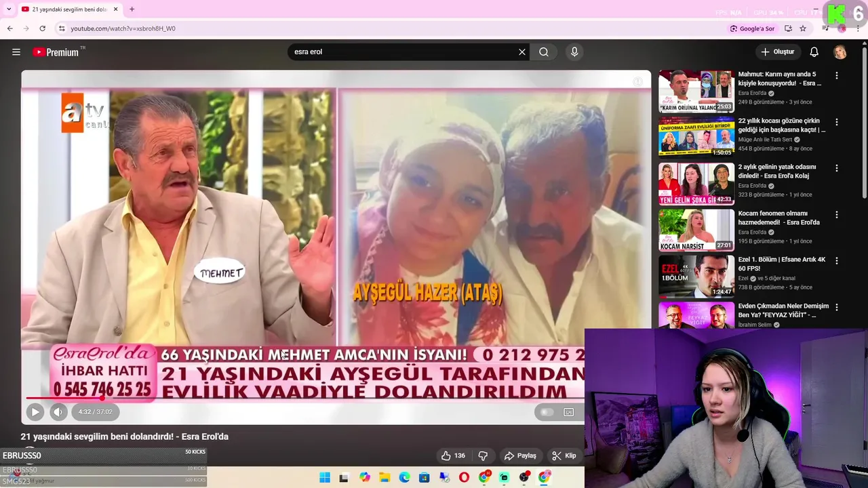Open more options for 'Ezel 1. Bölüm' video

837,261
